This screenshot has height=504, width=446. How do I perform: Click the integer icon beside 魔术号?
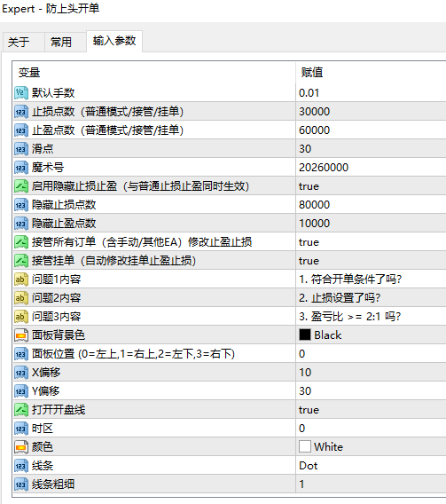(21, 168)
